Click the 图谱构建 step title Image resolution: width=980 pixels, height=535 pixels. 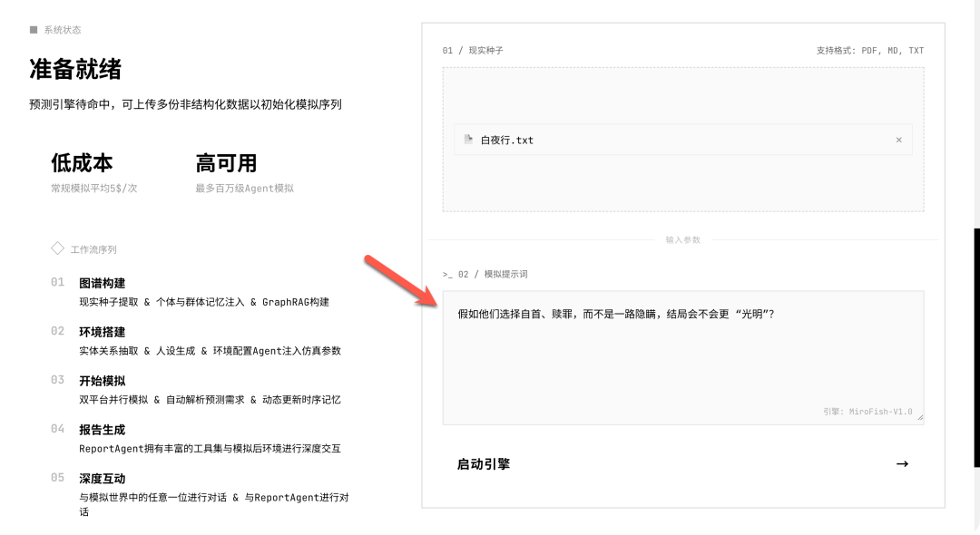coord(102,284)
